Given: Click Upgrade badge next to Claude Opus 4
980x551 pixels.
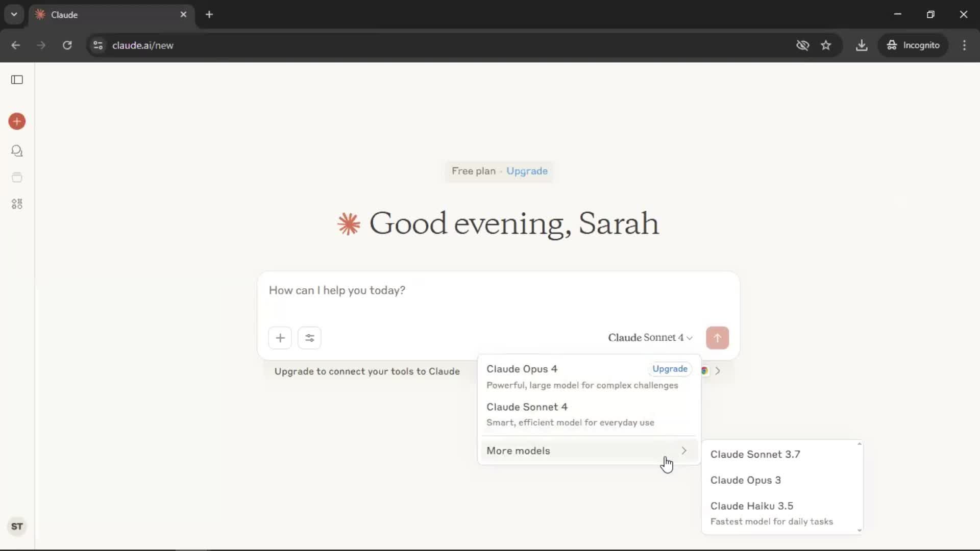Looking at the screenshot, I should click(x=670, y=369).
